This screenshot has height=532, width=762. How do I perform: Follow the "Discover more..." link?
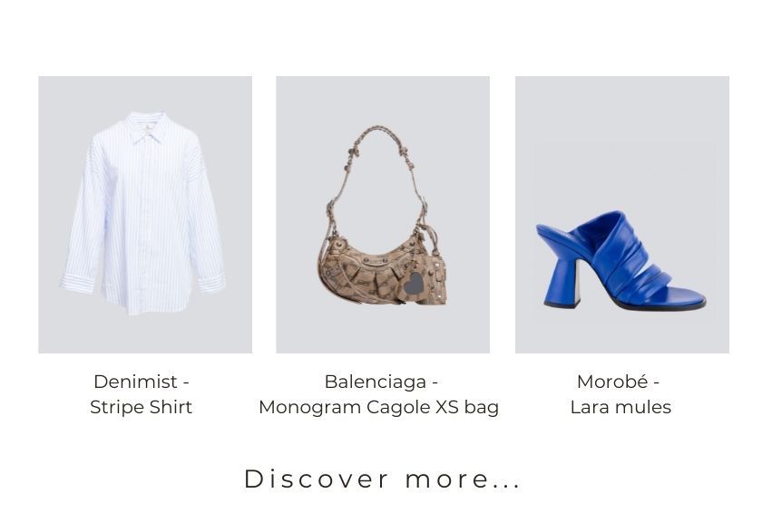click(x=382, y=479)
